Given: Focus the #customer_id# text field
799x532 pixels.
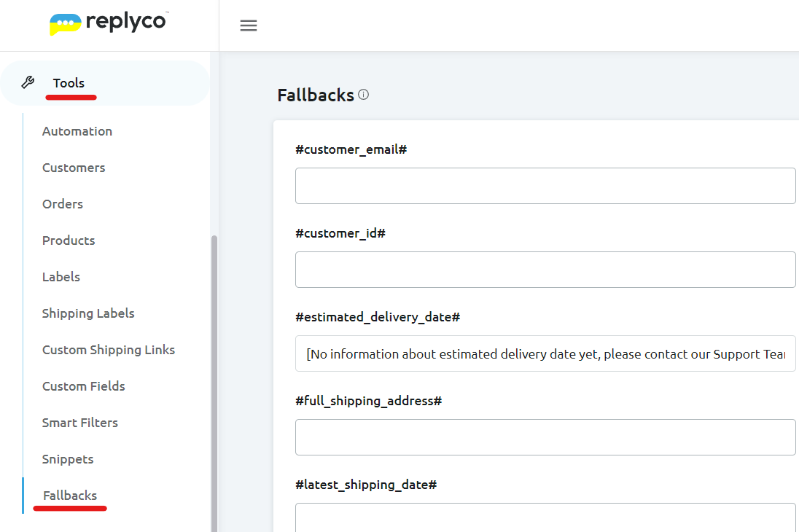Looking at the screenshot, I should click(545, 270).
